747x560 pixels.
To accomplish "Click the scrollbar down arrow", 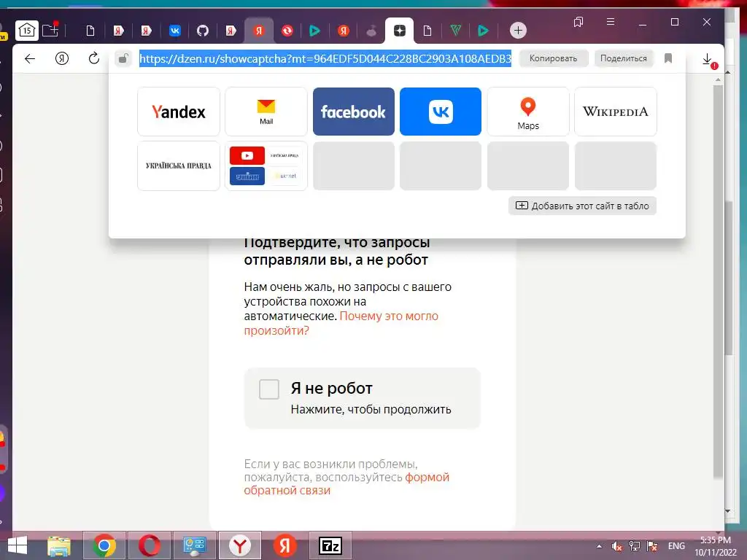I will [727, 511].
